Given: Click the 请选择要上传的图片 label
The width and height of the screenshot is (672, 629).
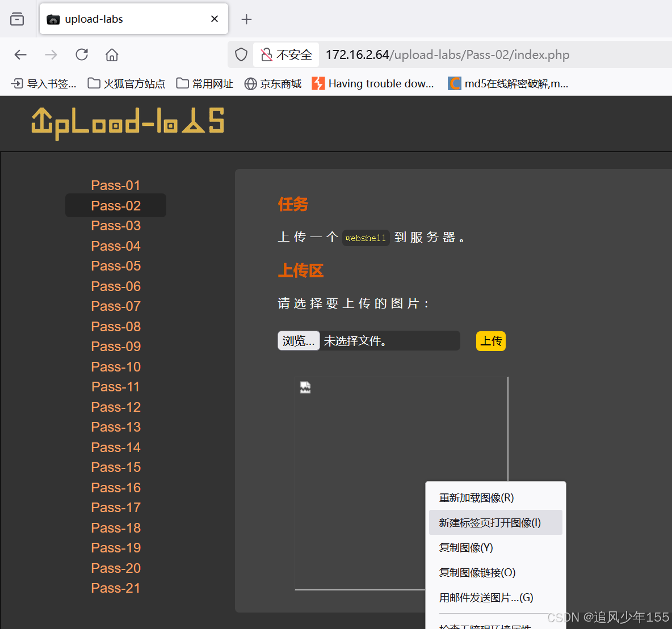Looking at the screenshot, I should point(353,303).
